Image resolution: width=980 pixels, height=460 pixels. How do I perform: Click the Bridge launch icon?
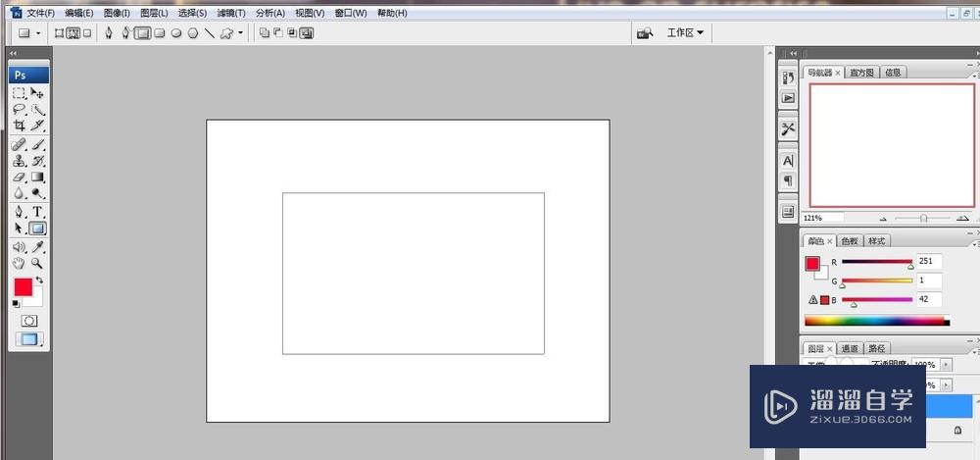pos(645,33)
